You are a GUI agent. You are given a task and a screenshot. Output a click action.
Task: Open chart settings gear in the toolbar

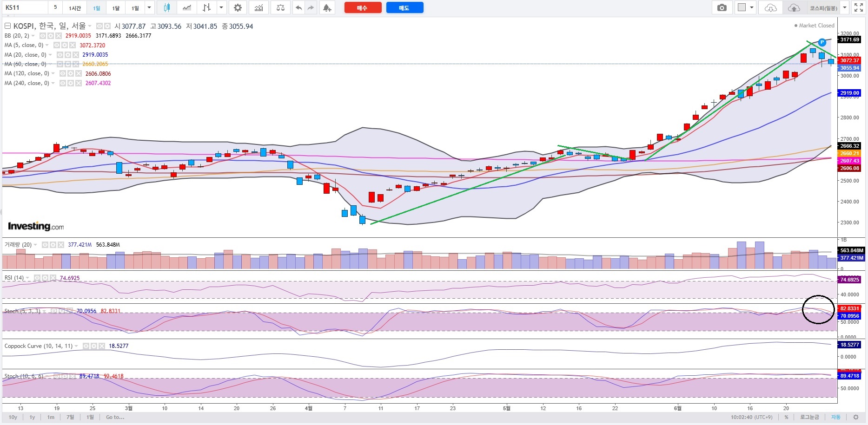(x=238, y=7)
